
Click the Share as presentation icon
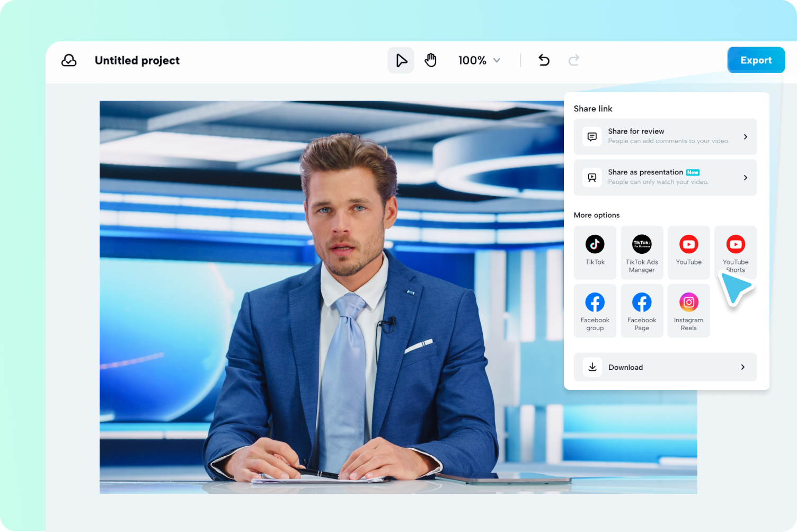[592, 178]
